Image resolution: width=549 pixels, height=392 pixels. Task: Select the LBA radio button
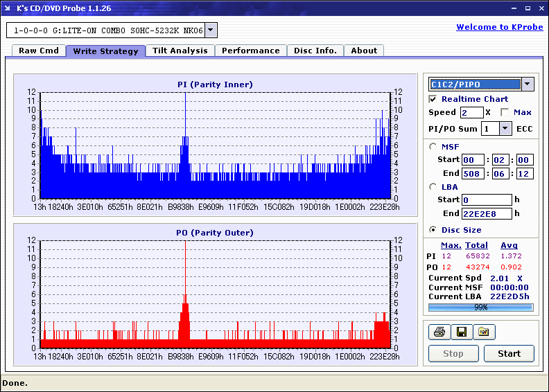pyautogui.click(x=433, y=186)
